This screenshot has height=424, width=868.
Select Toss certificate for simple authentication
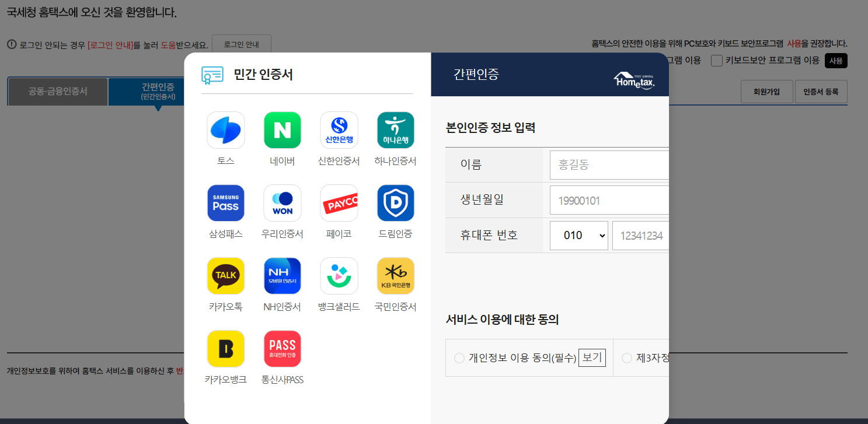click(225, 130)
